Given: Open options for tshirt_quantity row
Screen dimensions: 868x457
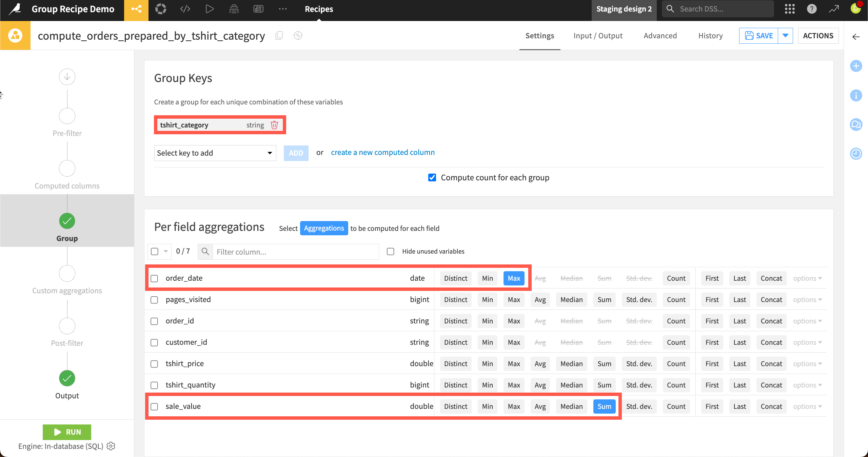Looking at the screenshot, I should click(807, 385).
